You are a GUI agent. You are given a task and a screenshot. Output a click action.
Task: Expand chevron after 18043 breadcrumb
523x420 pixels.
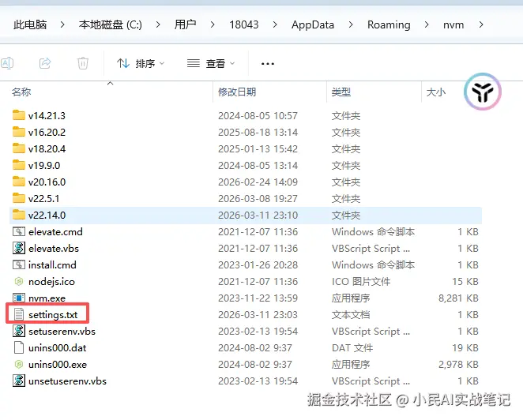click(x=275, y=24)
